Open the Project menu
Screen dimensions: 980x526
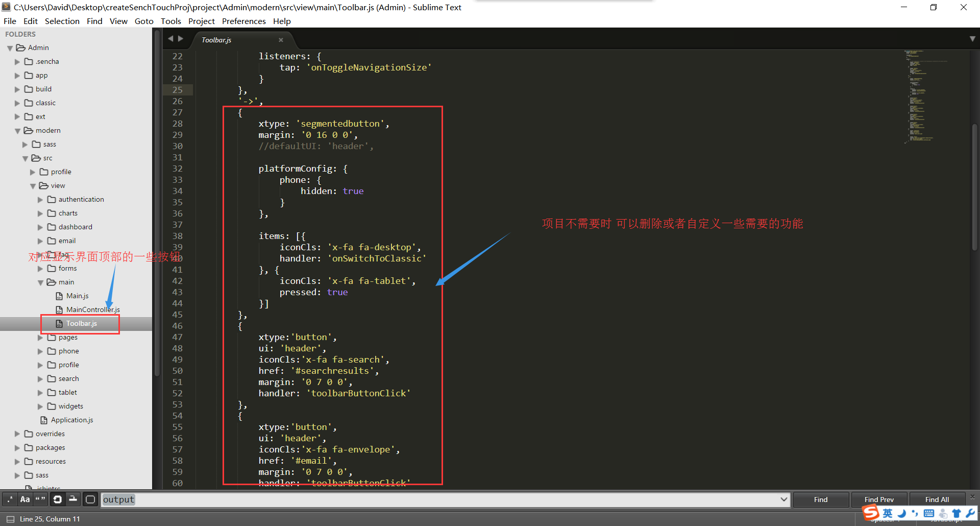point(202,21)
